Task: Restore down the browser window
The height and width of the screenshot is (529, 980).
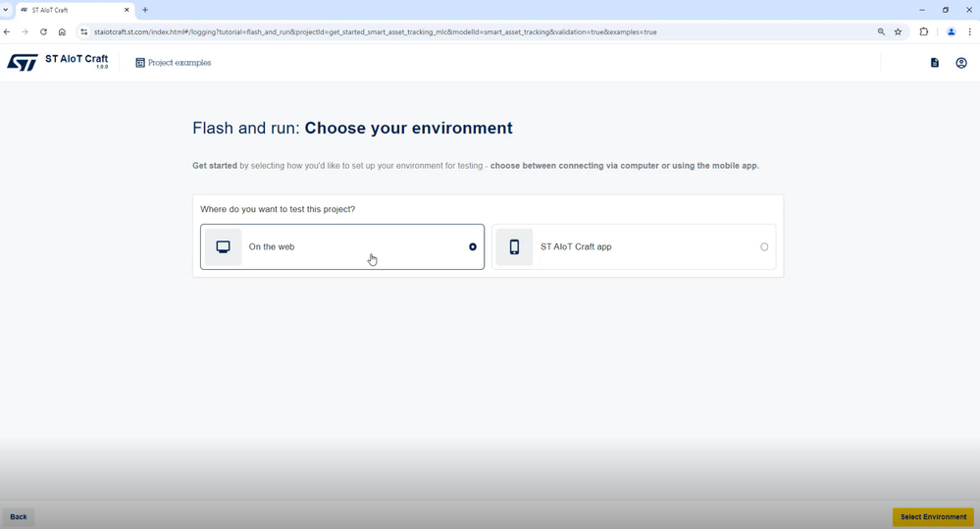Action: (x=946, y=10)
